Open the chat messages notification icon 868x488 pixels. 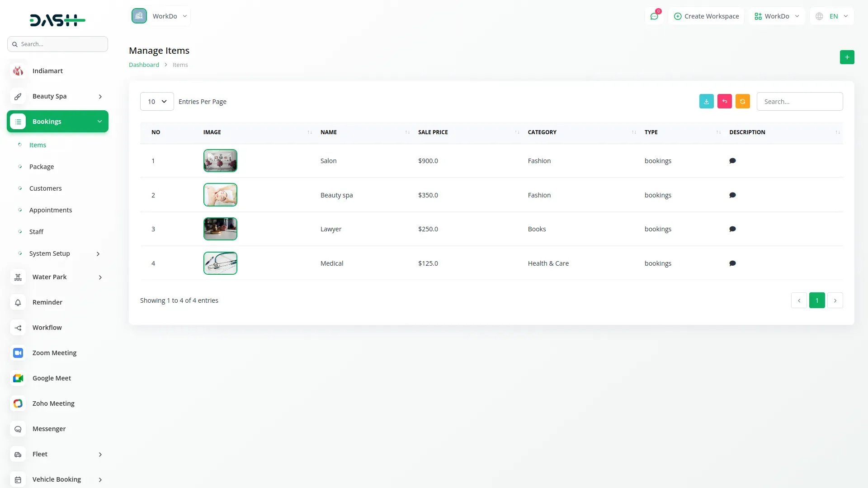coord(654,16)
